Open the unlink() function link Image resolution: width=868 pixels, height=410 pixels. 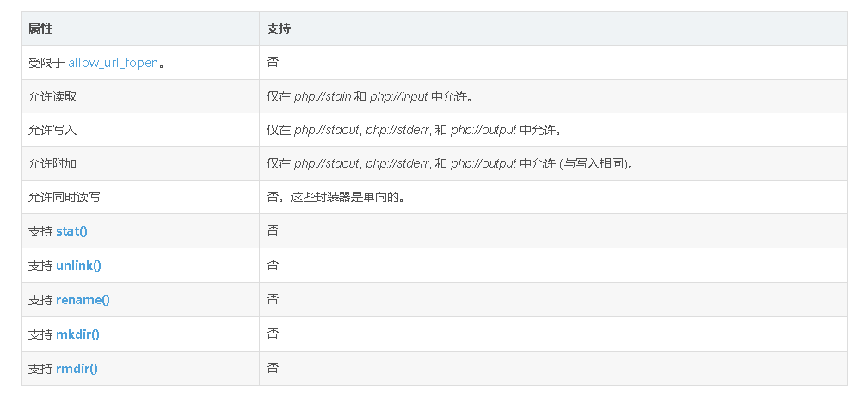(x=78, y=266)
